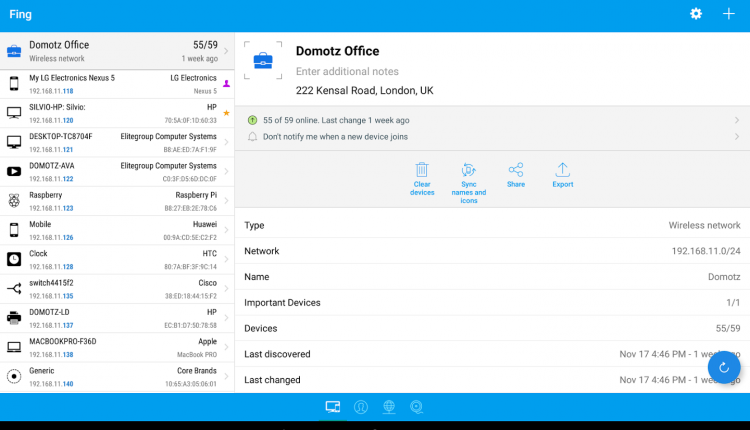Click the plus icon to add a network
This screenshot has height=430, width=750.
728,14
